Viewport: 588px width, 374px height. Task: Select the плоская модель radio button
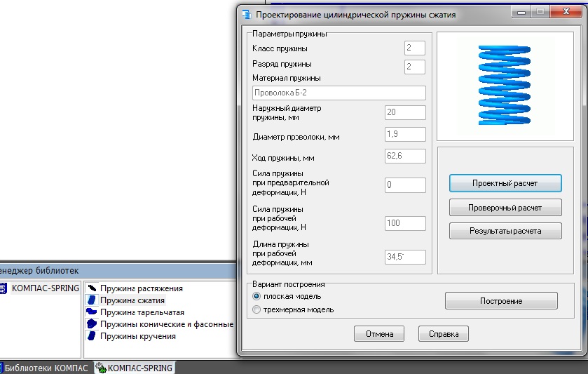click(x=257, y=296)
